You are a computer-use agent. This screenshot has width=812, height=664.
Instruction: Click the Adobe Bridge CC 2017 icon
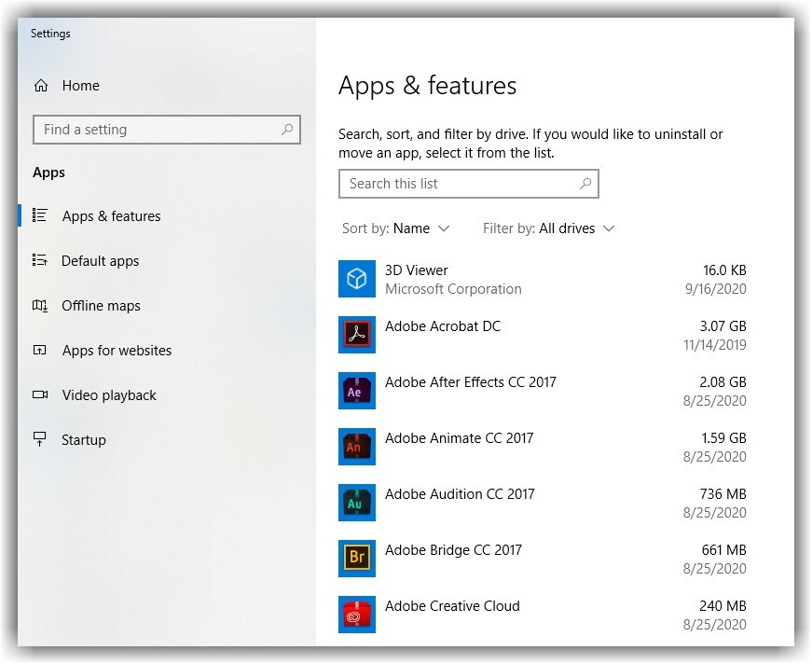point(357,559)
